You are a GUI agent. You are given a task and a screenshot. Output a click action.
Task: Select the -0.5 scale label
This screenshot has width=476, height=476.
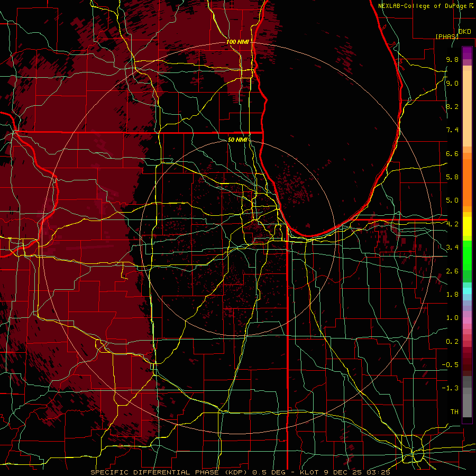pyautogui.click(x=450, y=365)
